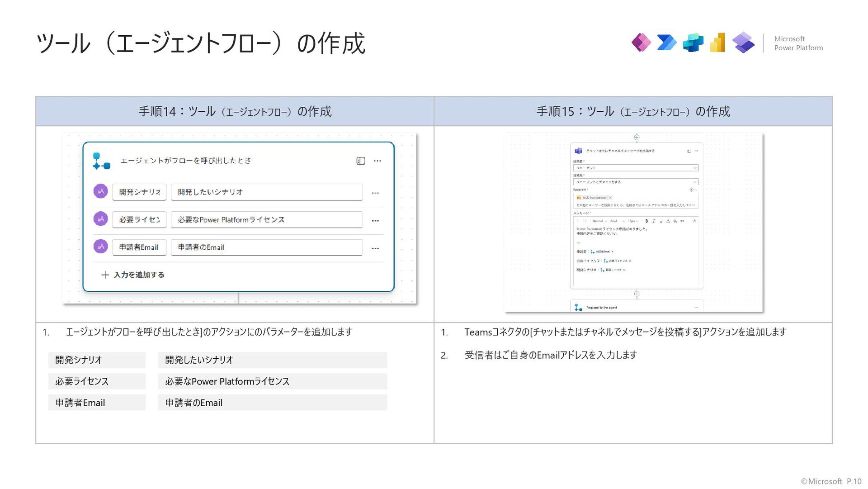Image resolution: width=868 pixels, height=489 pixels.
Task: Click the 開発したいシナリオ description field
Action: [x=267, y=192]
